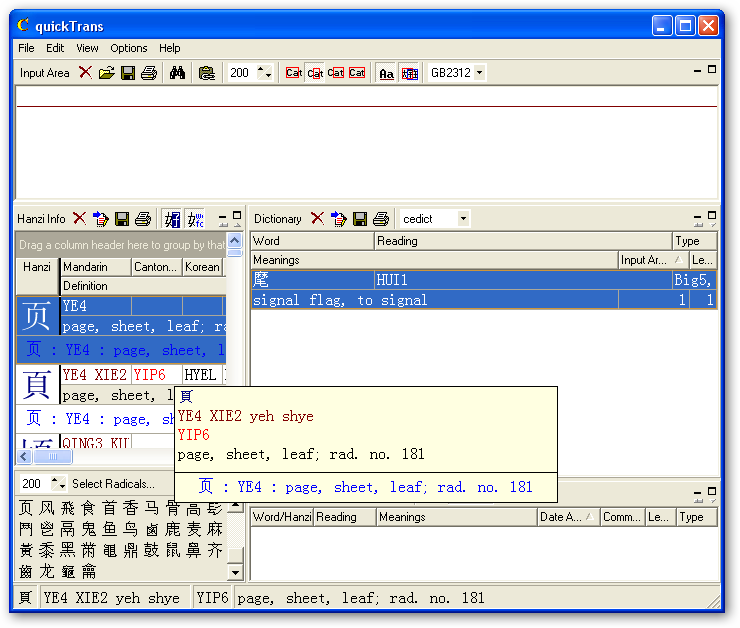The height and width of the screenshot is (628, 740).
Task: Toggle the hanzi highlight boxes icon
Action: 409,73
